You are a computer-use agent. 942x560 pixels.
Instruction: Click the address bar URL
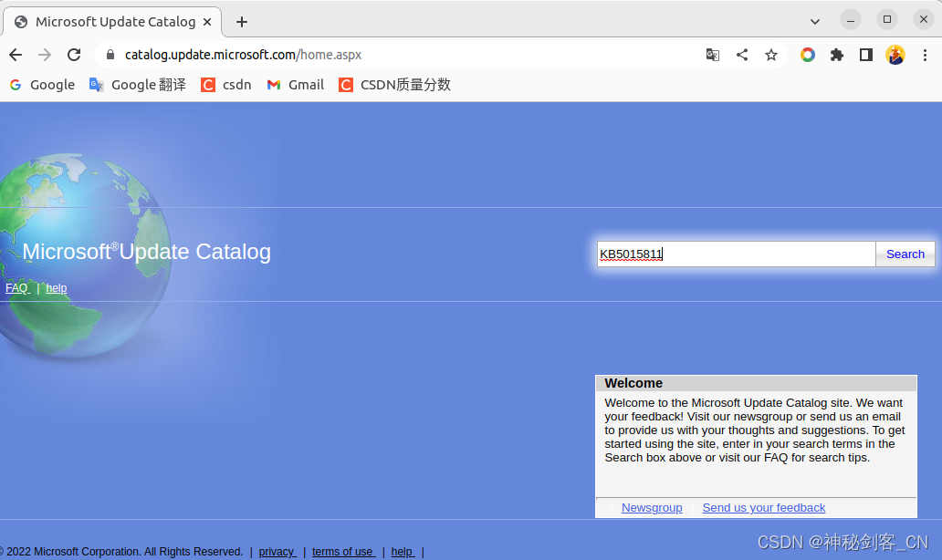click(x=243, y=55)
